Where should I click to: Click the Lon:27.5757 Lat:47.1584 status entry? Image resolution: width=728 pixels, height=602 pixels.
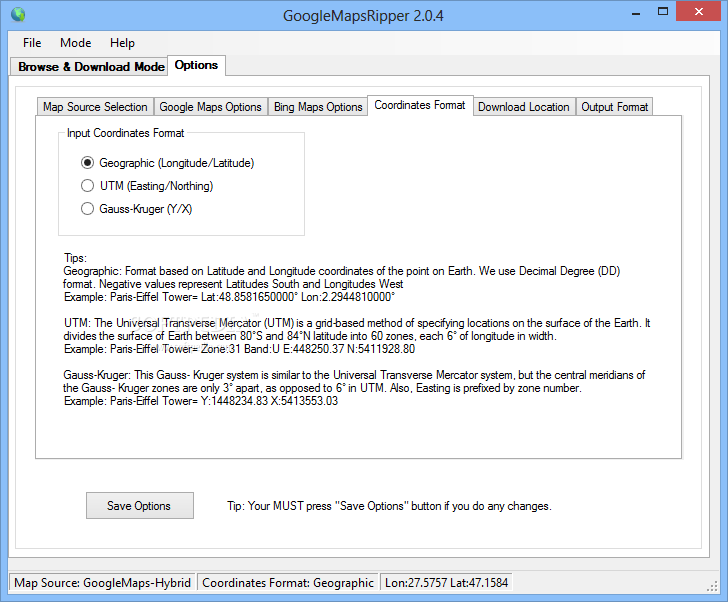tap(447, 583)
